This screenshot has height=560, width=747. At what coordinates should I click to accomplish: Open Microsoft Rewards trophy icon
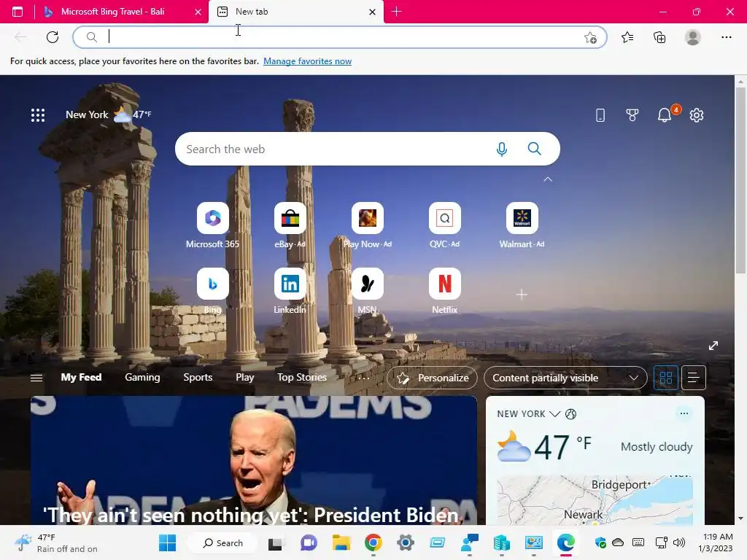coord(632,114)
